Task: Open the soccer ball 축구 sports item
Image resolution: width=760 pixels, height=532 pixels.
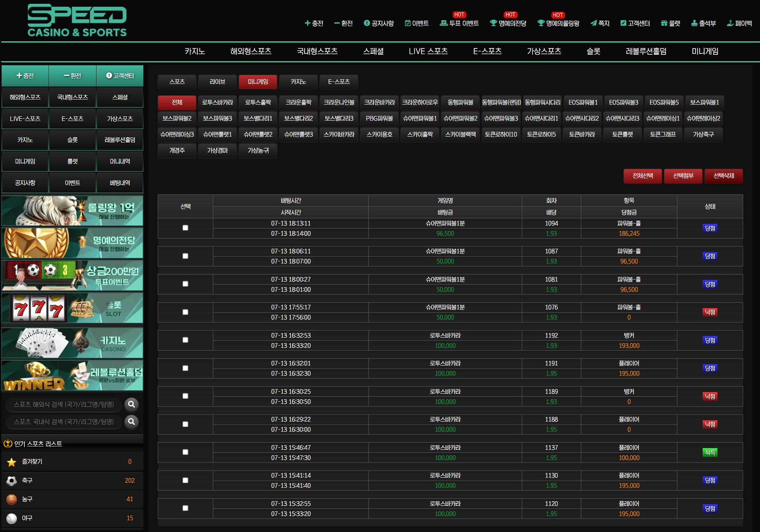Action: pos(72,481)
